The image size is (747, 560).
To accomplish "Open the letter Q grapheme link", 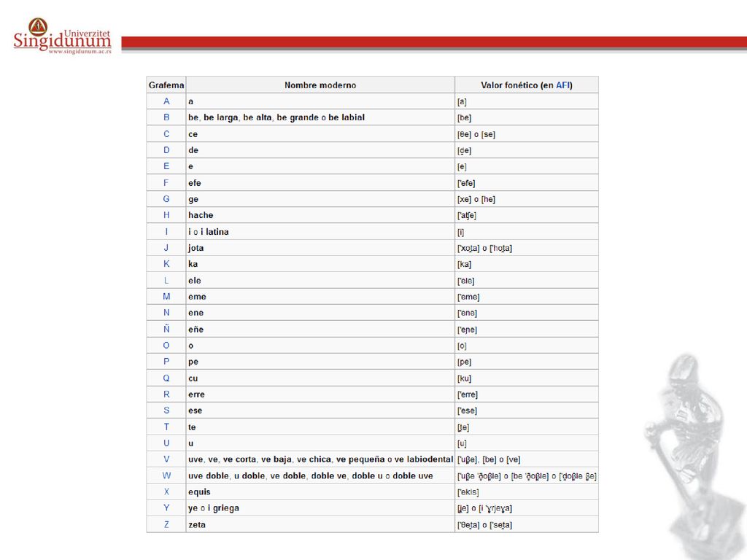I will click(166, 378).
